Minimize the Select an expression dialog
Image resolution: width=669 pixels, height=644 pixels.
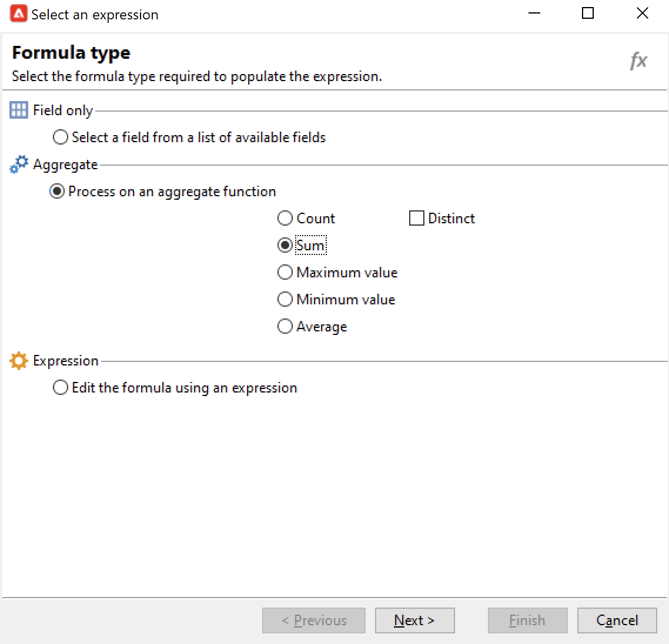(534, 14)
